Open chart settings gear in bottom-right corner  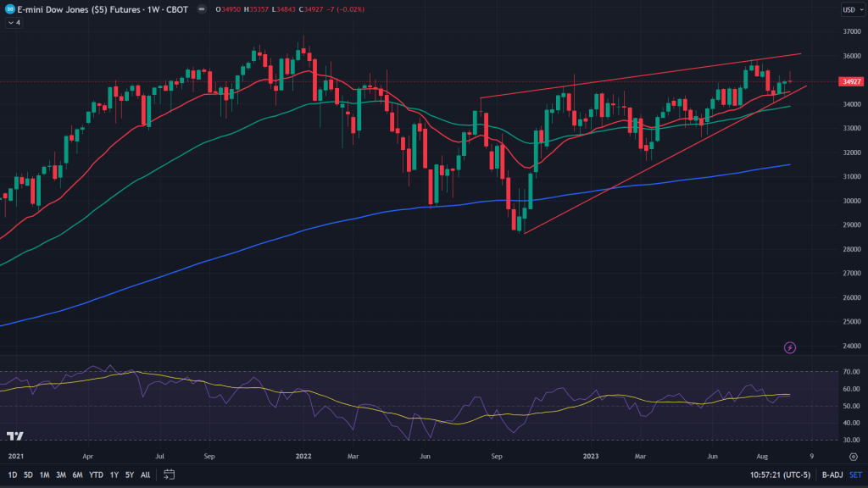click(x=852, y=457)
